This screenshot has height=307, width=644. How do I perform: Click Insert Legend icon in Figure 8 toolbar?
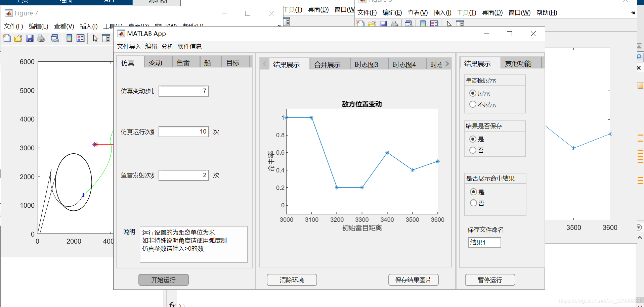(x=434, y=24)
